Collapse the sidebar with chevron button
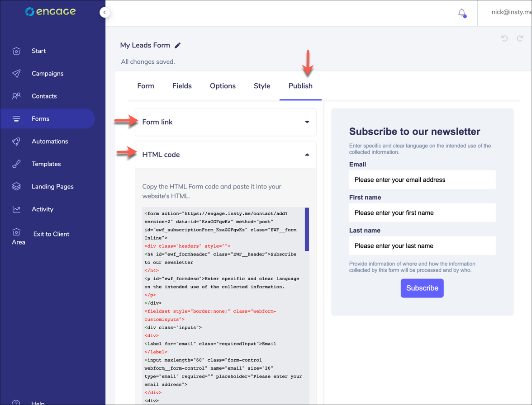Screen dimensions: 532x405 point(104,13)
